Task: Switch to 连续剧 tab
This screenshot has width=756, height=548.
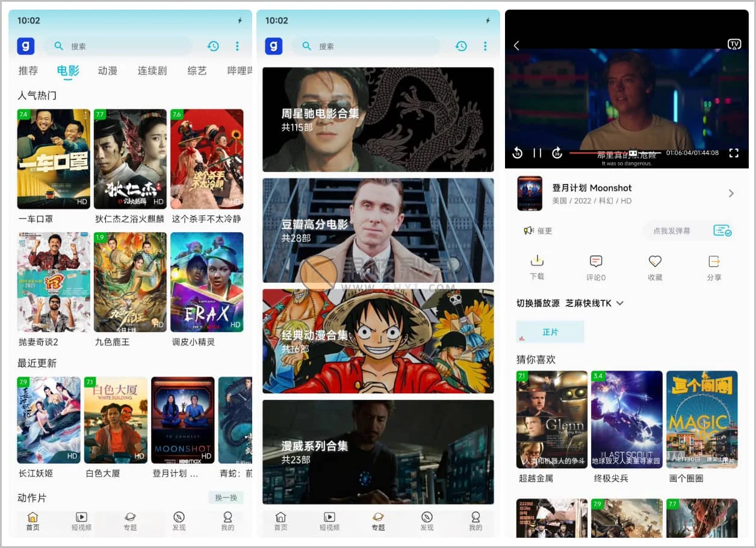Action: (x=152, y=71)
